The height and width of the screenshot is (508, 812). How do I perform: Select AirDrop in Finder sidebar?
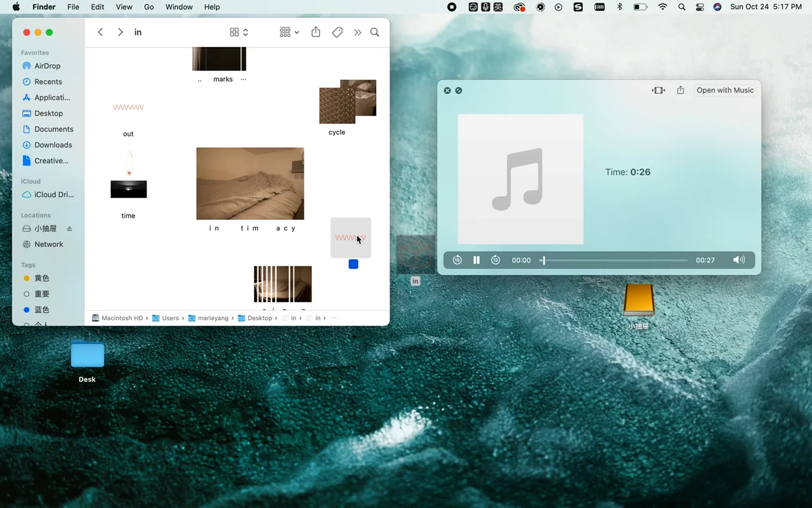pyautogui.click(x=48, y=66)
